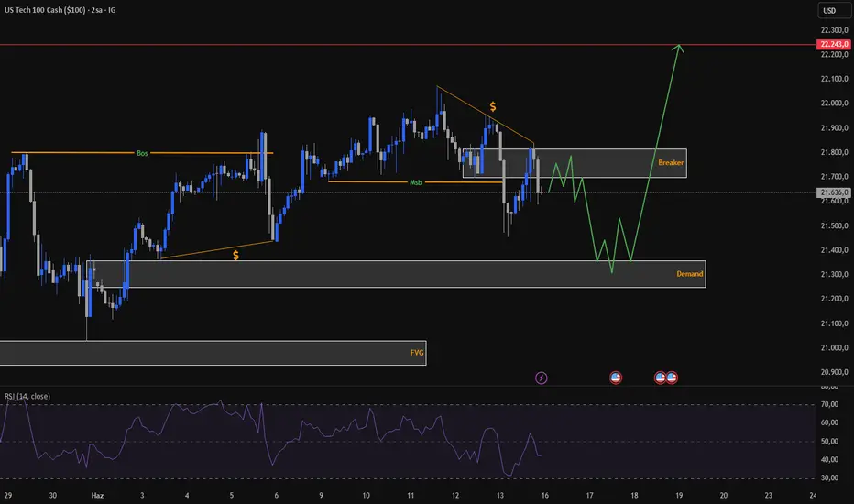This screenshot has width=854, height=504.
Task: Click the date 19 on the time axis
Action: coord(679,495)
